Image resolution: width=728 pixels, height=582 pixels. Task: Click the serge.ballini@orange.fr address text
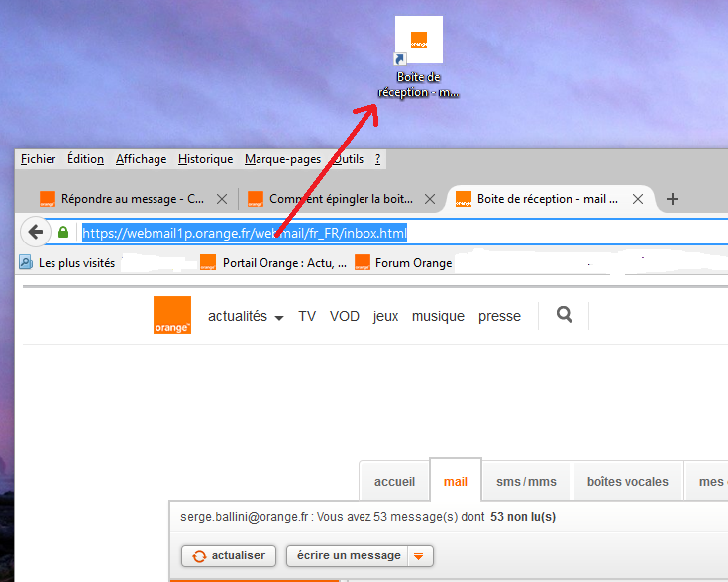[245, 517]
